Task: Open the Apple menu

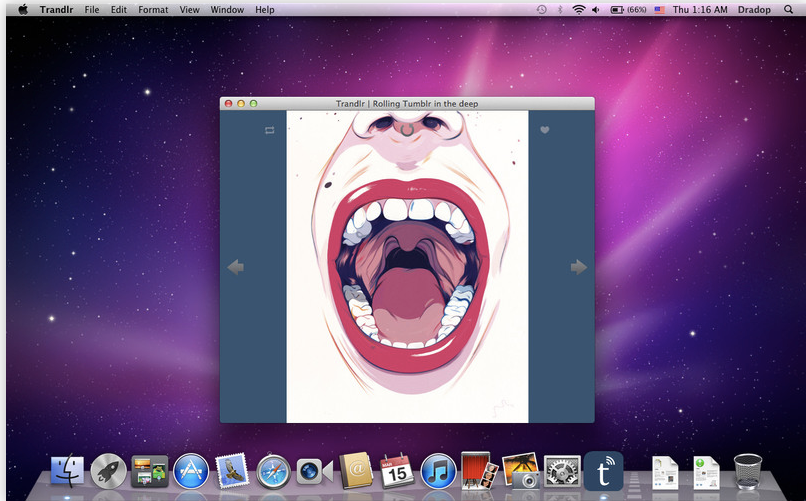Action: (x=23, y=9)
